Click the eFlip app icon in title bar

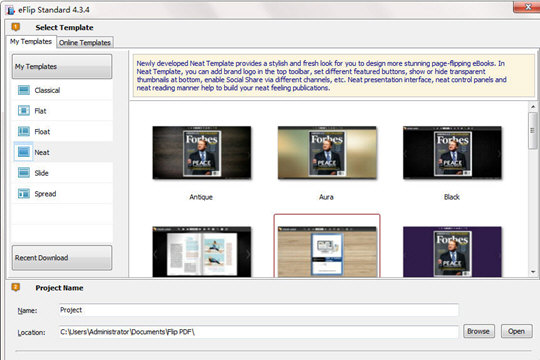(x=10, y=10)
